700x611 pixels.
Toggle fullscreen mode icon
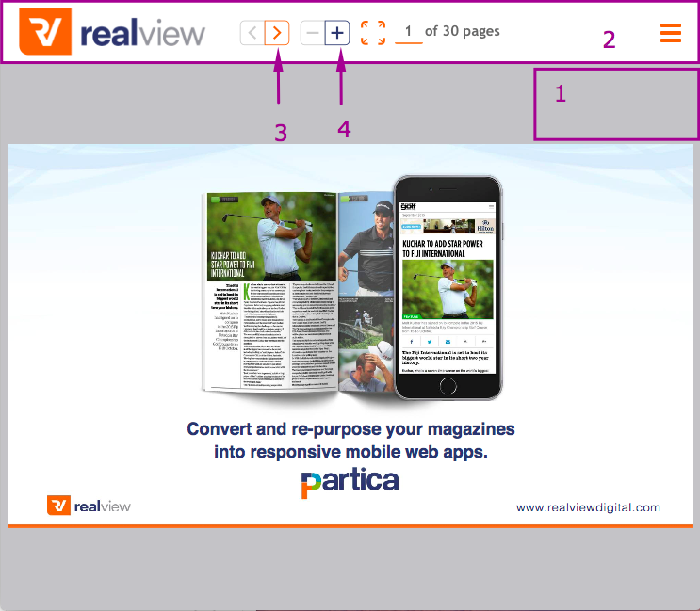[x=373, y=33]
